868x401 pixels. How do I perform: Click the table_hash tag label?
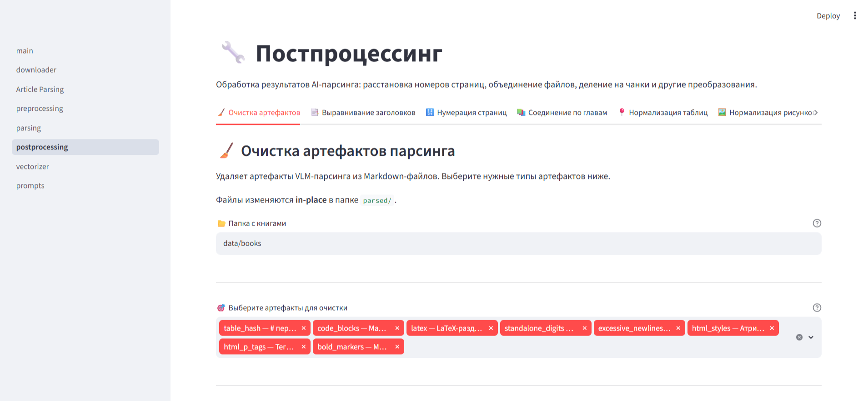[260, 328]
